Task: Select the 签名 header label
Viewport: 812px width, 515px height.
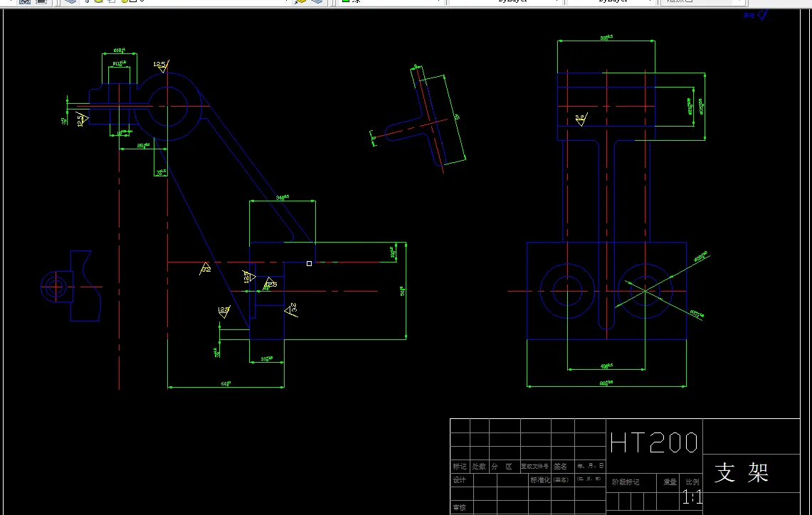Action: [560, 467]
